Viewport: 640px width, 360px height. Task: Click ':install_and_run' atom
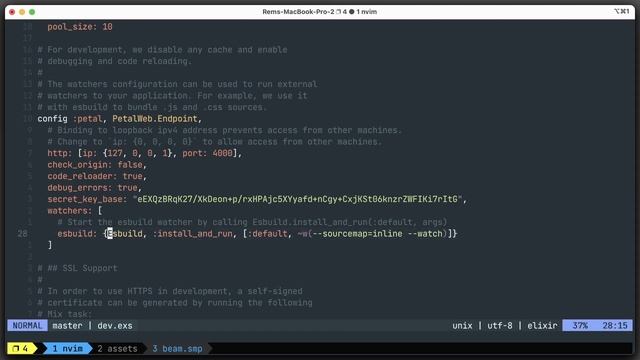192,234
